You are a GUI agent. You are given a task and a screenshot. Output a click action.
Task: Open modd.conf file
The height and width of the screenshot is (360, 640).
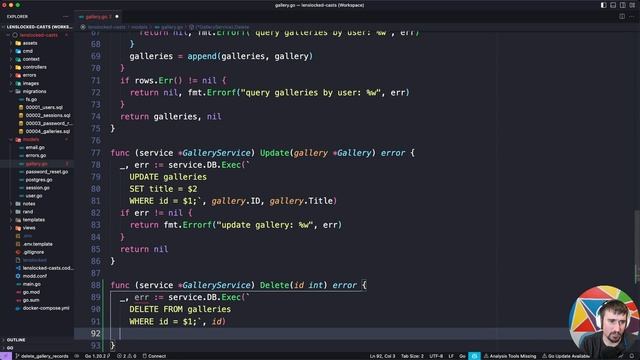pyautogui.click(x=35, y=276)
